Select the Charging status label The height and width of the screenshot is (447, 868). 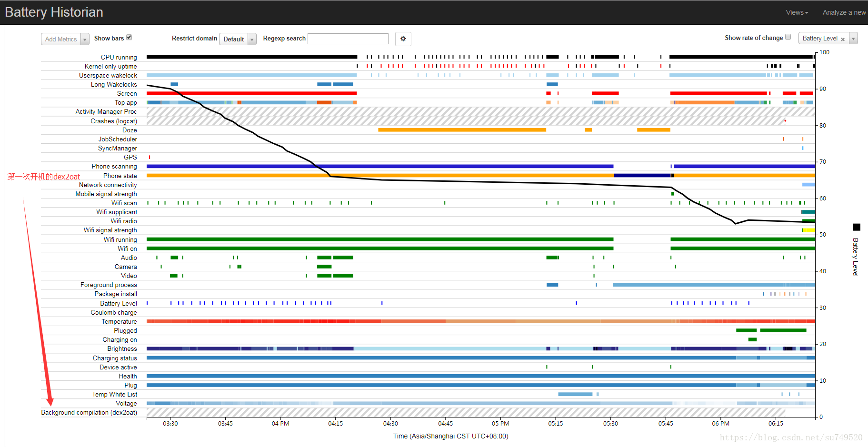pyautogui.click(x=115, y=358)
